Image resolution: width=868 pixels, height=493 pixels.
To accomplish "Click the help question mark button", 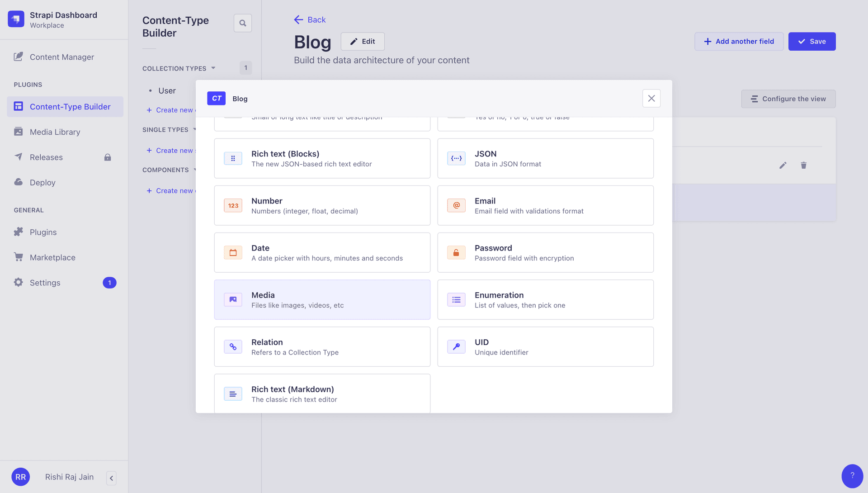I will point(852,476).
